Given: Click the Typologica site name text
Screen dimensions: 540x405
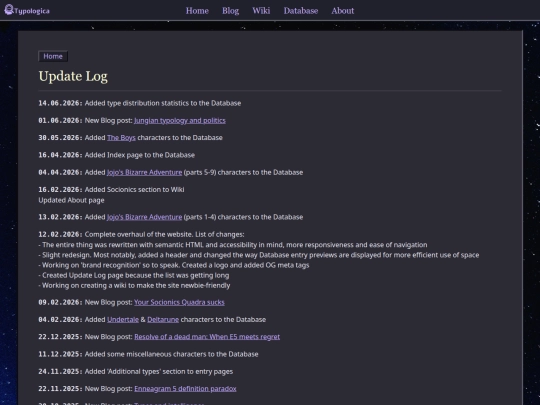Looking at the screenshot, I should coord(32,11).
